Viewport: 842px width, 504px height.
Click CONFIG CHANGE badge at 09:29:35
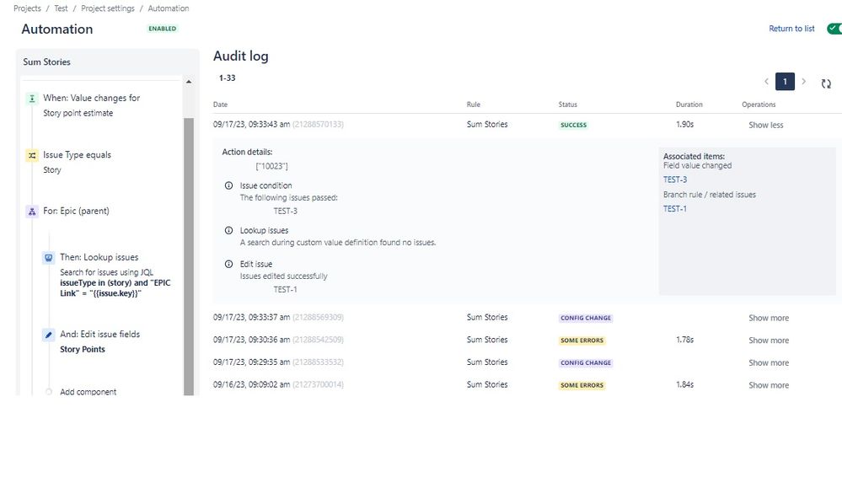tap(586, 363)
